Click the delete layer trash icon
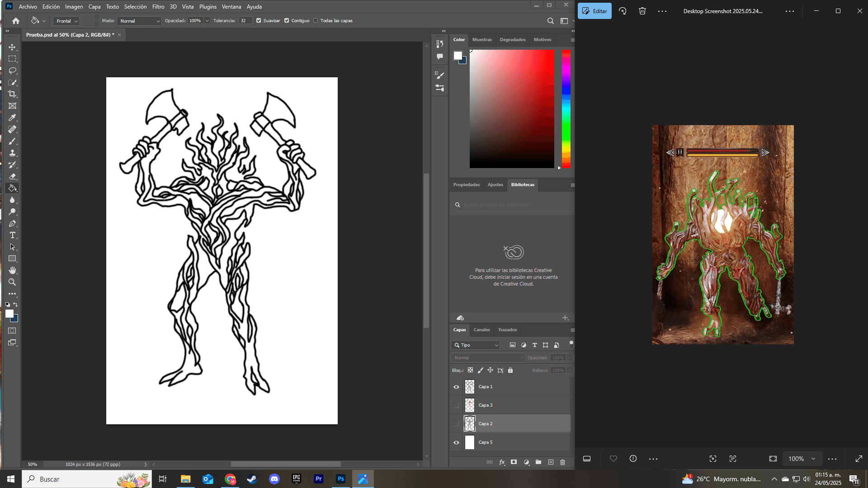This screenshot has width=868, height=488. click(x=562, y=462)
